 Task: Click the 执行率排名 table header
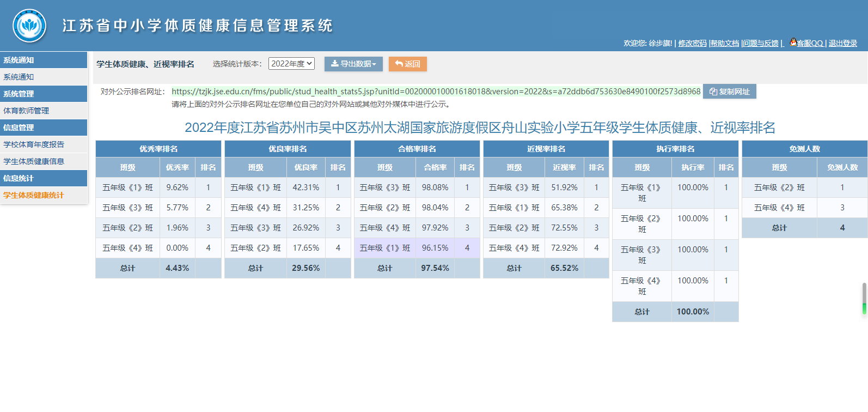(675, 149)
